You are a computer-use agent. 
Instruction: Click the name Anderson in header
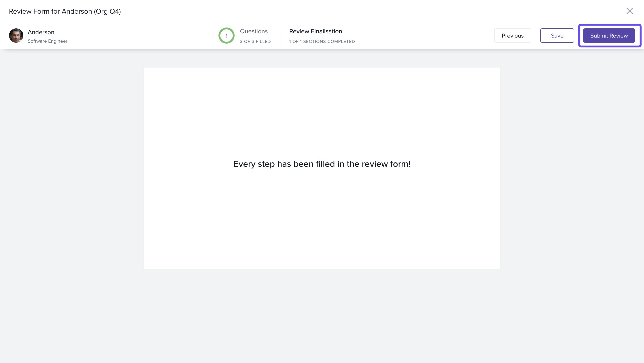coord(41,32)
